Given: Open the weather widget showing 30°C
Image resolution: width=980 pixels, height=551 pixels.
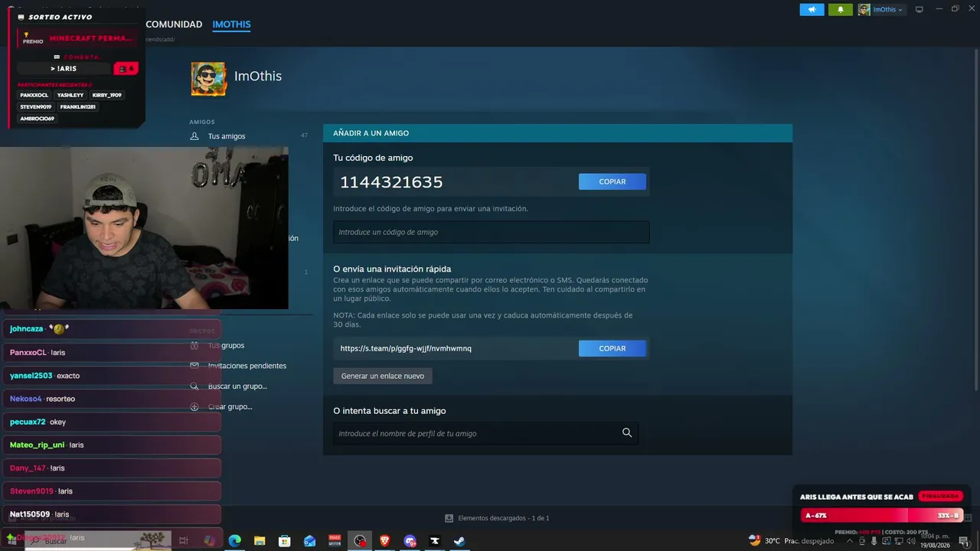Looking at the screenshot, I should tap(791, 541).
